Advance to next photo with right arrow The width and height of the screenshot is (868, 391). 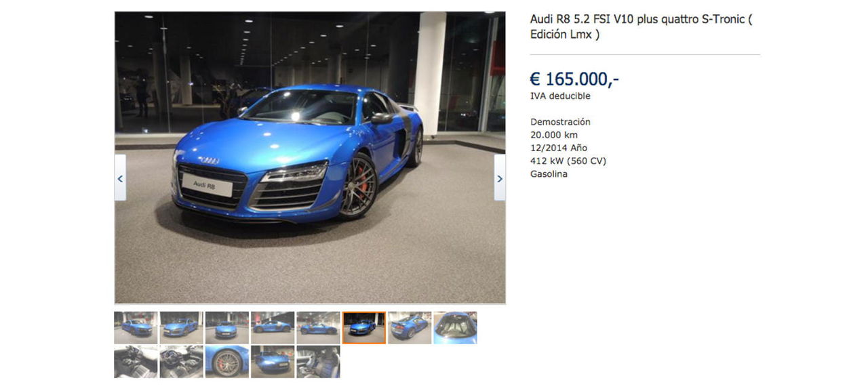tap(500, 178)
